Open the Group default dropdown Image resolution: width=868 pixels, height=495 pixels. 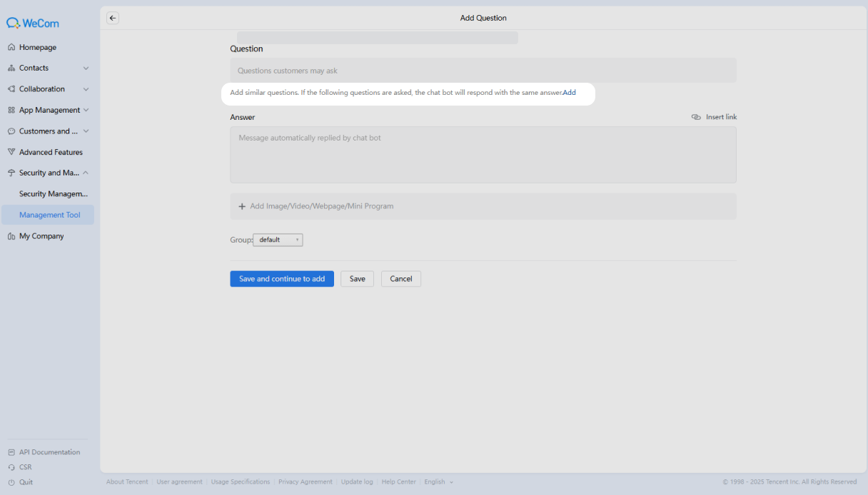coord(278,240)
